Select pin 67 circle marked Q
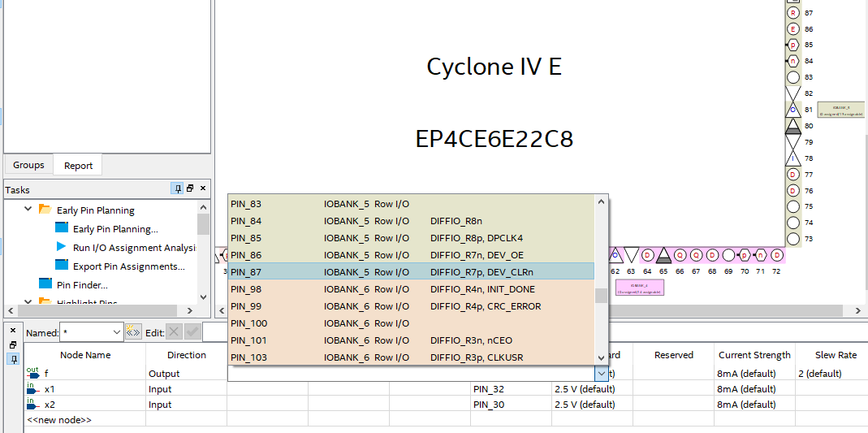Screen dimensions: 868x433 point(696,255)
